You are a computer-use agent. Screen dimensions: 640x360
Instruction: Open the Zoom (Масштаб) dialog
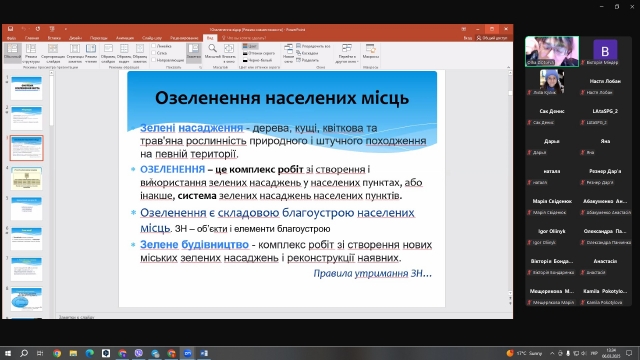(212, 52)
